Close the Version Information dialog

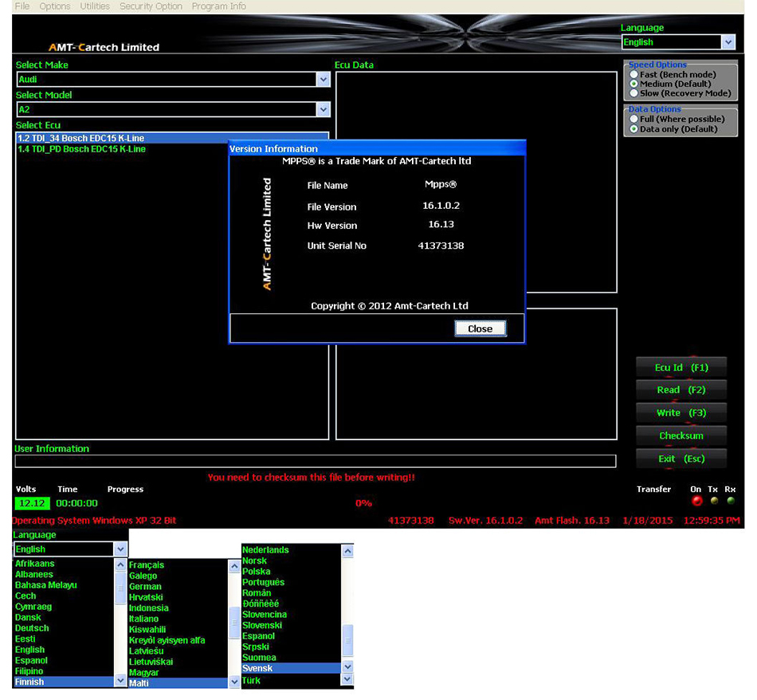point(480,328)
